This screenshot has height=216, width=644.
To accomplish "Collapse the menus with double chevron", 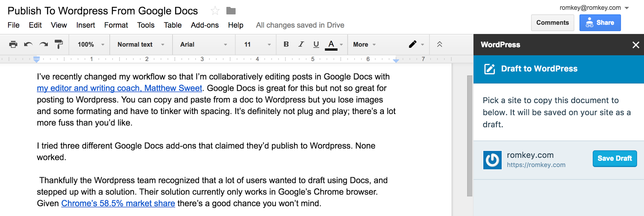I will (x=440, y=44).
